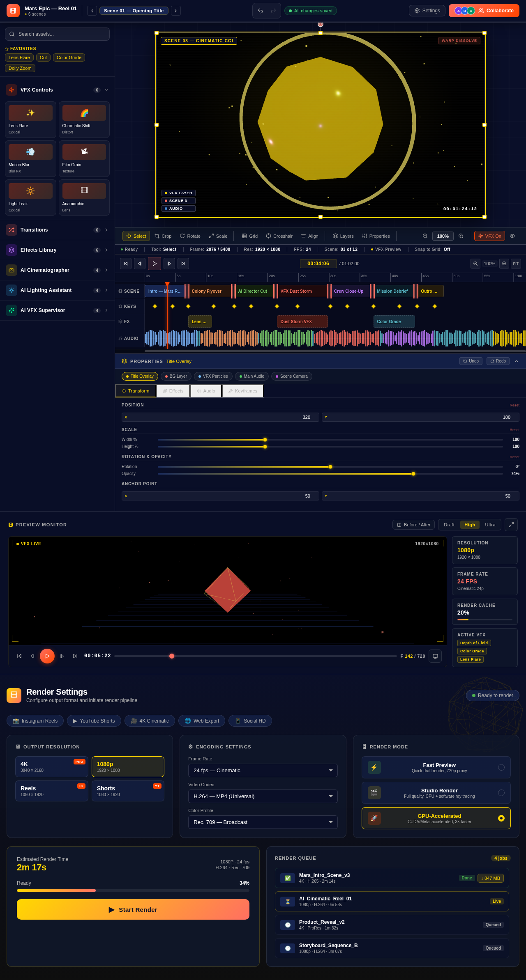Image resolution: width=526 pixels, height=980 pixels.
Task: Click the preview monitor play button
Action: click(47, 656)
